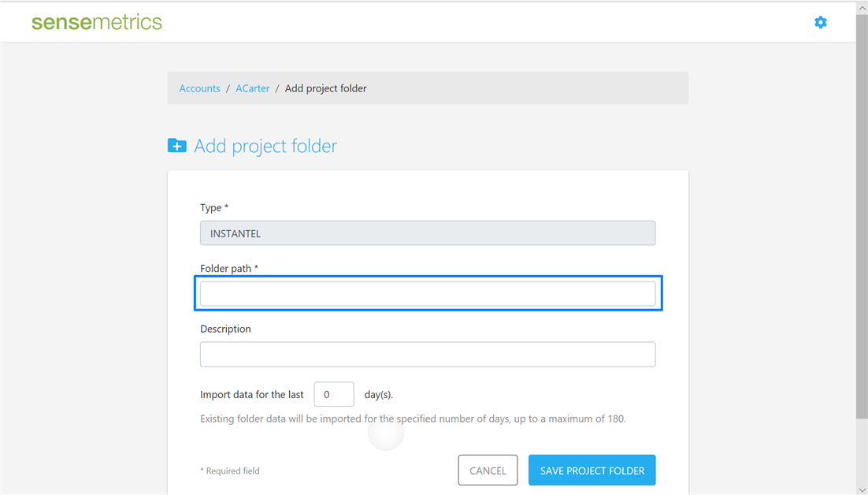Click the current 'Add project folder' breadcrumb
The image size is (868, 495).
[325, 88]
